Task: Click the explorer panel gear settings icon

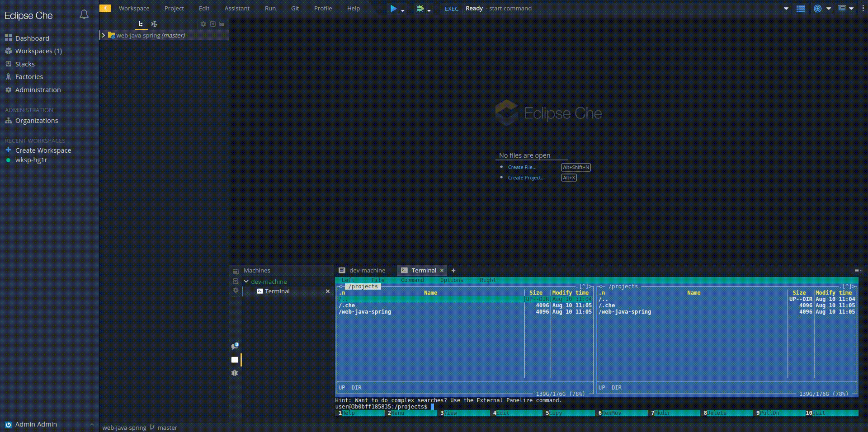Action: [203, 24]
